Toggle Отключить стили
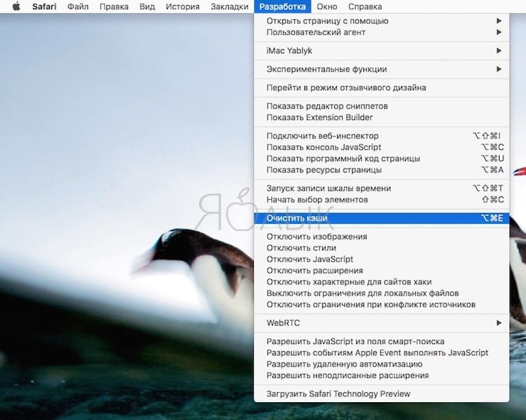526x420 pixels. (382, 248)
